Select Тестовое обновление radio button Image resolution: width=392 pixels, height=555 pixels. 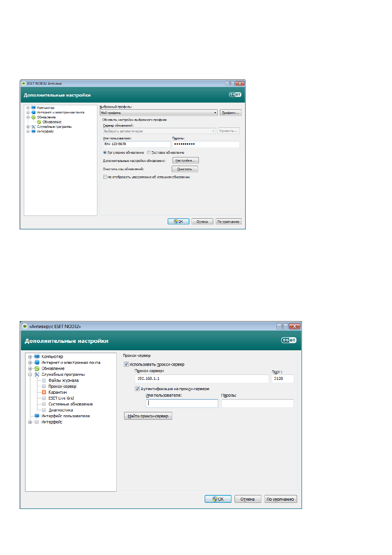point(149,153)
